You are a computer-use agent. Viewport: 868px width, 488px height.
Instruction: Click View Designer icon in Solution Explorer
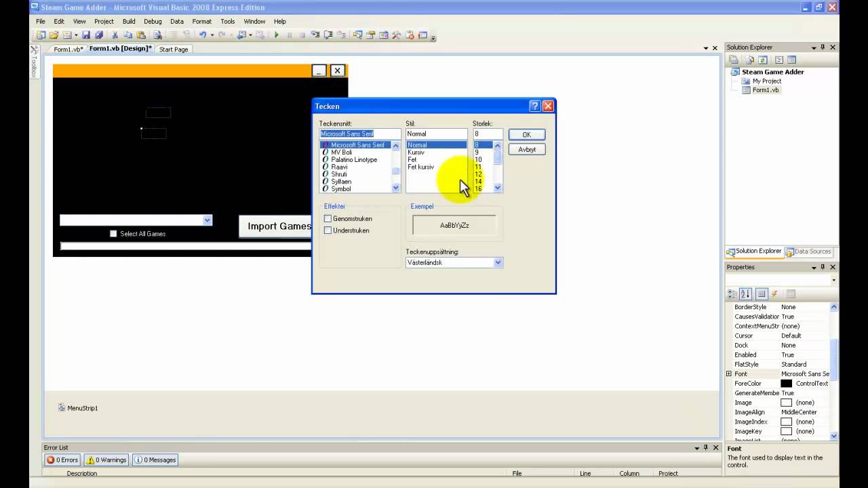click(791, 60)
